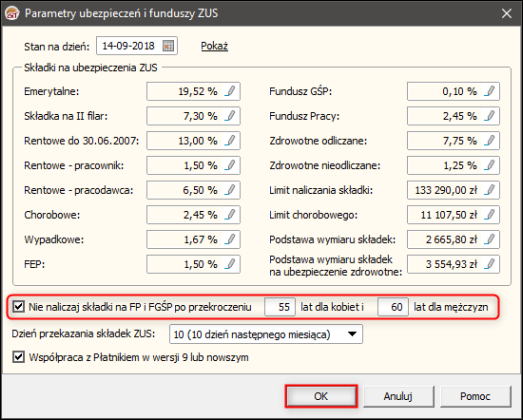Image resolution: width=523 pixels, height=420 pixels.
Task: Click the Pokaż link
Action: point(214,46)
